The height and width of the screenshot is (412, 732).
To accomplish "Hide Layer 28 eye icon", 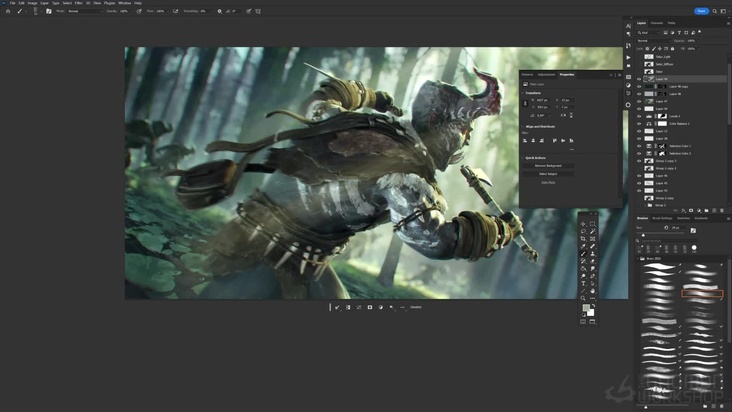I will coord(639,139).
